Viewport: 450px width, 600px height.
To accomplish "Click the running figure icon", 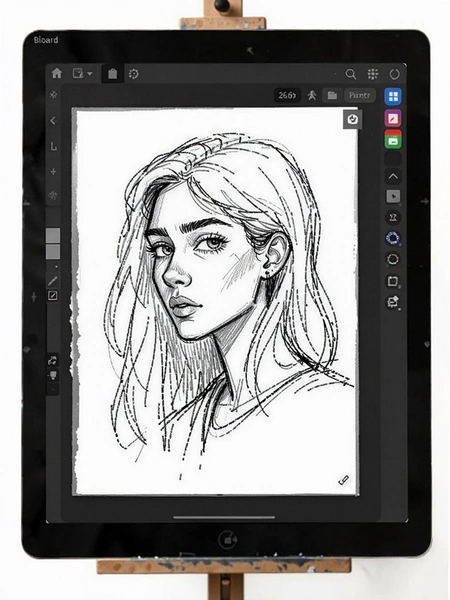I will point(312,95).
